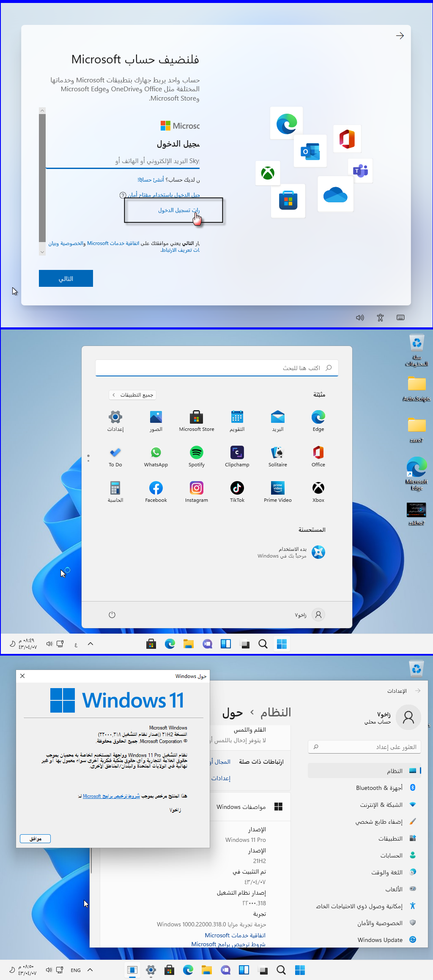Launch the pinned Office app
This screenshot has width=433, height=980.
[318, 457]
